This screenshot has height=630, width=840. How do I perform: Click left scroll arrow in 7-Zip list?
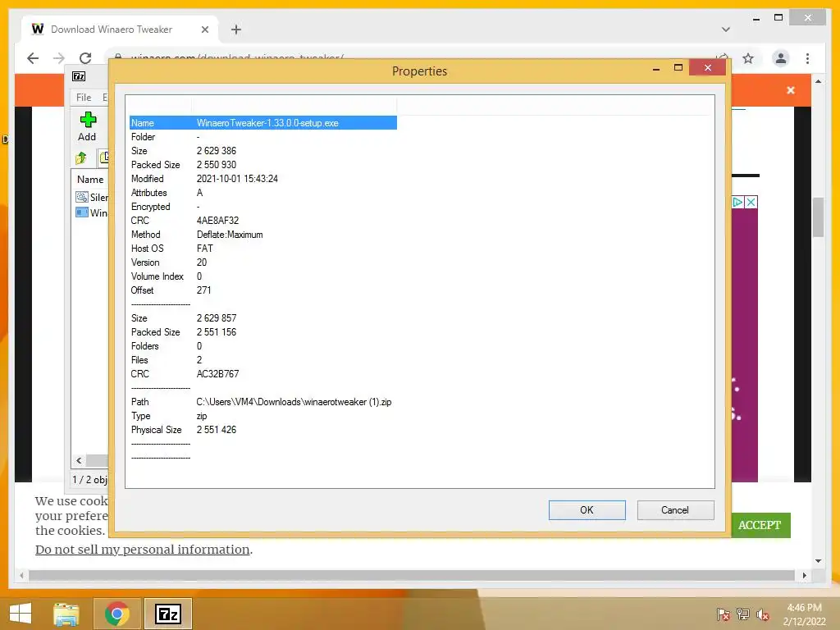[80, 461]
